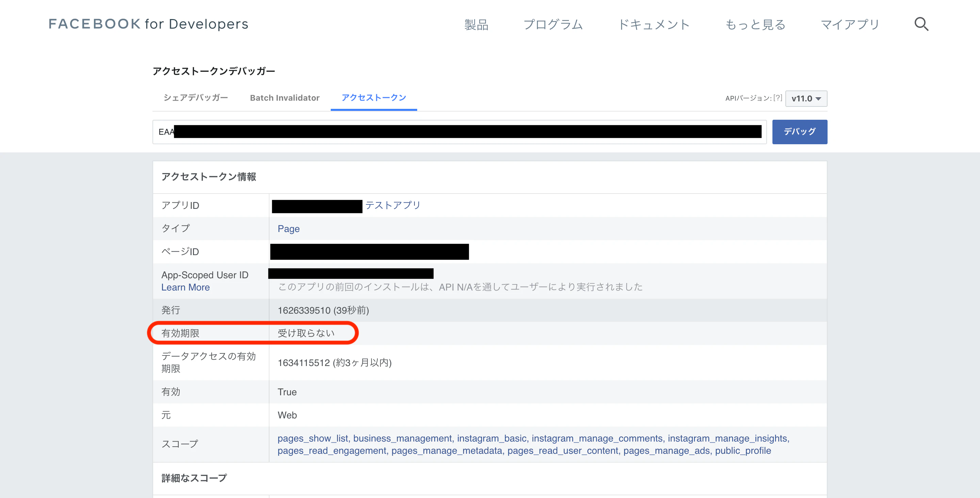Click the issued timestamp 1626339510 (39秒前)

click(x=323, y=310)
